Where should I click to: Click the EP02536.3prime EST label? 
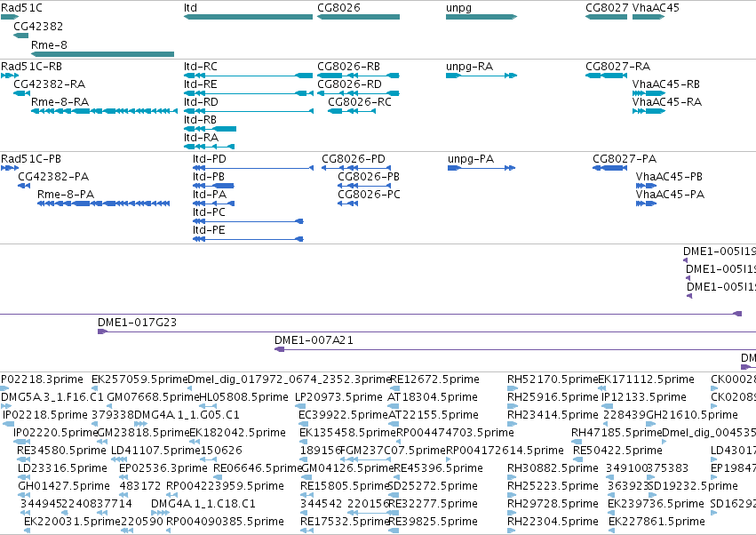163,468
